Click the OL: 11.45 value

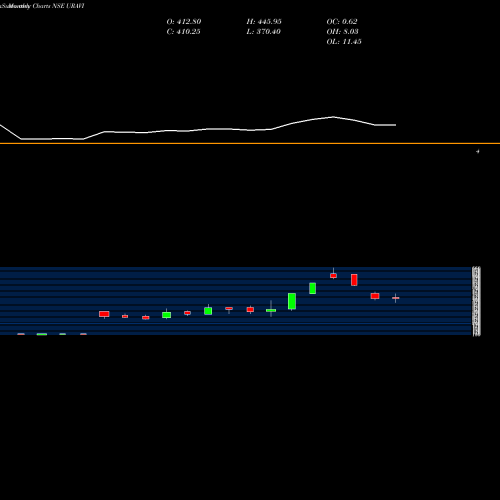point(344,41)
